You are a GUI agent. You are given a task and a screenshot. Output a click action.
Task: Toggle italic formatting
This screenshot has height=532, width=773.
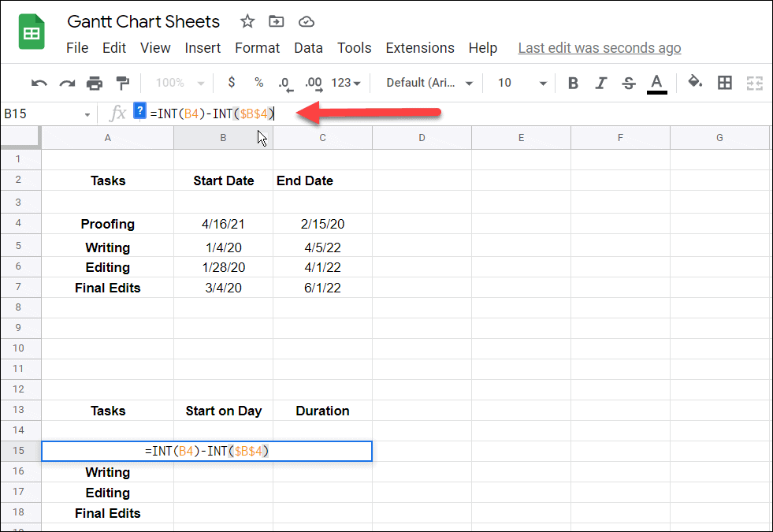click(x=600, y=83)
